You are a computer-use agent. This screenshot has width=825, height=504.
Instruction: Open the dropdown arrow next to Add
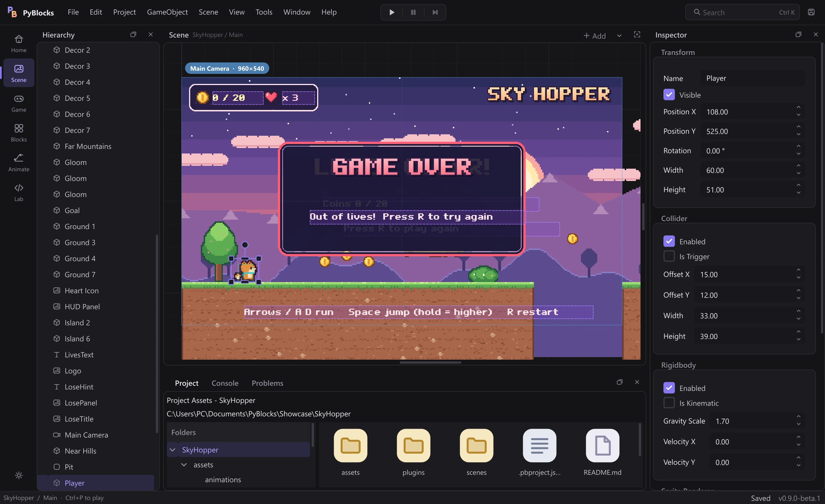[619, 36]
